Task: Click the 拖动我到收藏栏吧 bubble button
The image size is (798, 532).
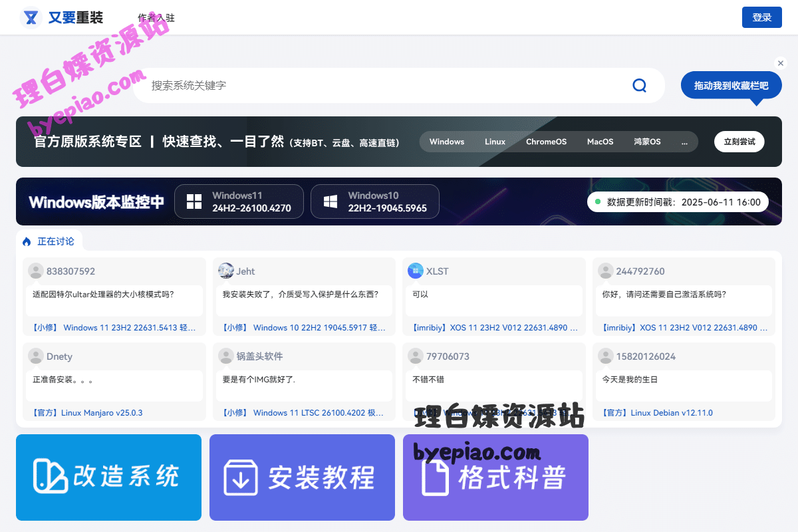Action: pos(731,86)
